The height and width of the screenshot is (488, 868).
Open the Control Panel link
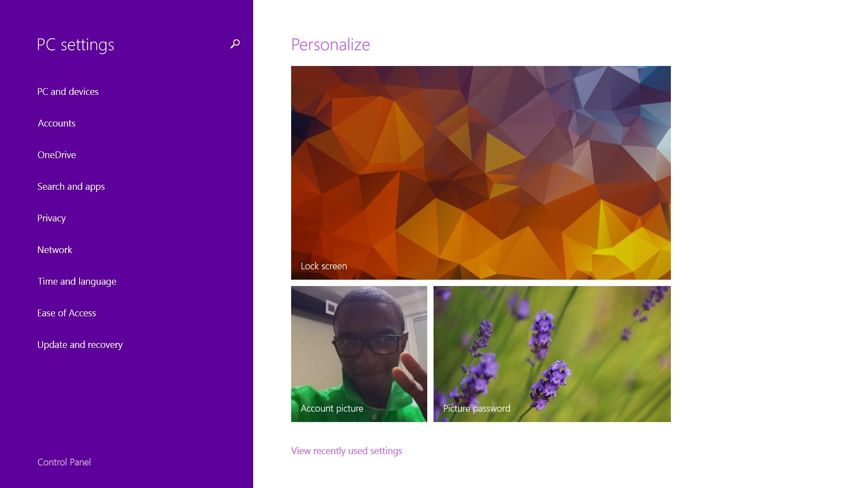pyautogui.click(x=64, y=462)
